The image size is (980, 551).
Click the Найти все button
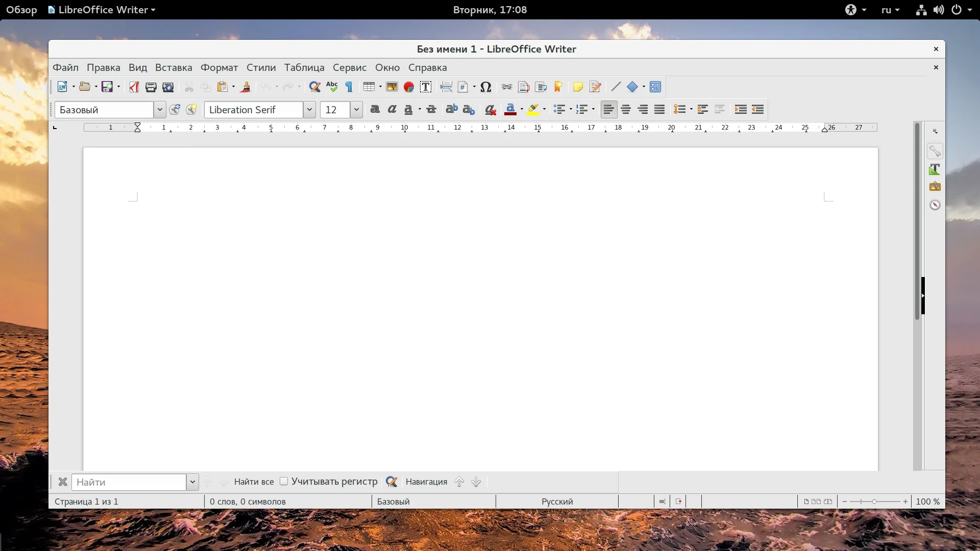point(254,482)
